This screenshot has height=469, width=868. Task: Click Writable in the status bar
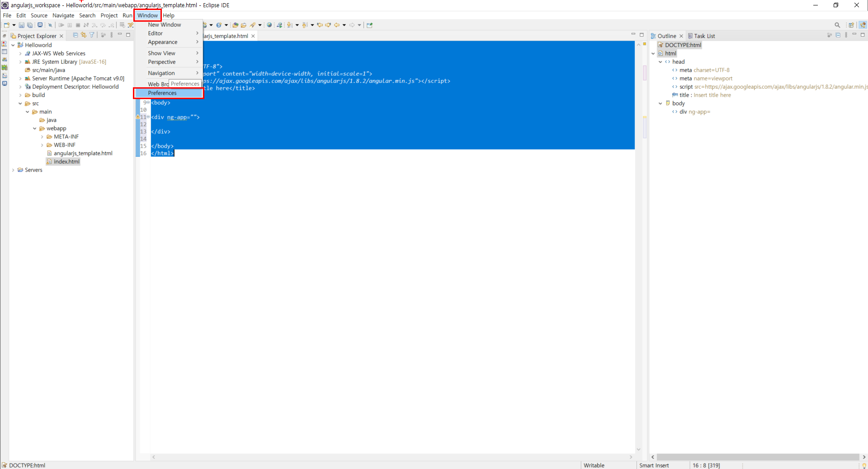click(594, 465)
